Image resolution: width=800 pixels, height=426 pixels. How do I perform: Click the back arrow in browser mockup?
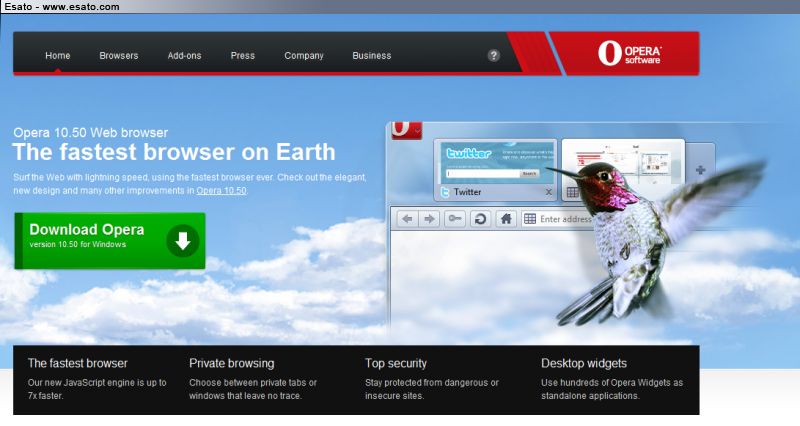coord(407,219)
